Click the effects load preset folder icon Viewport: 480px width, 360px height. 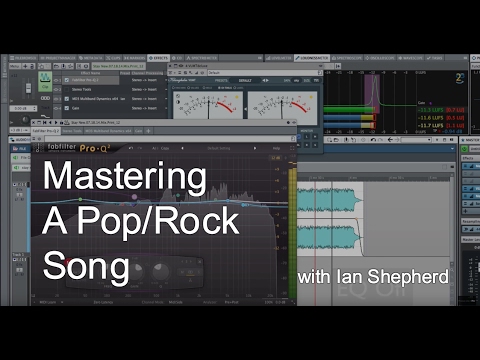click(56, 66)
